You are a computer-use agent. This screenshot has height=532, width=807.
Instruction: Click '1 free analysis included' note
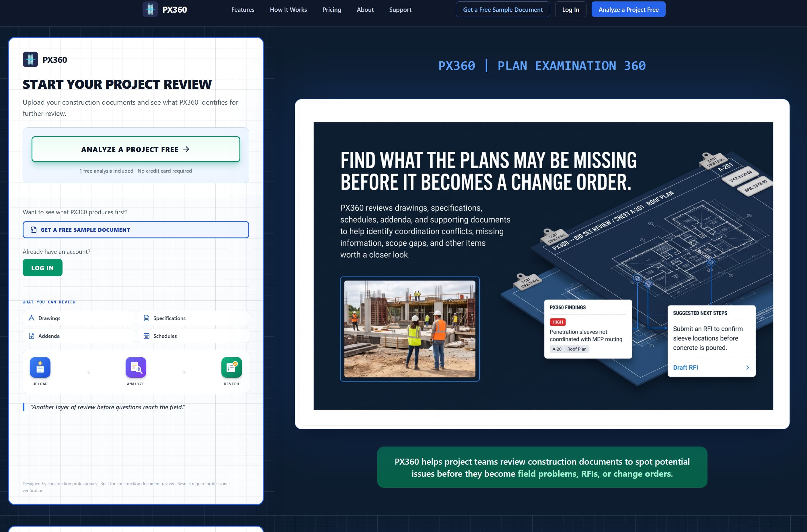136,171
